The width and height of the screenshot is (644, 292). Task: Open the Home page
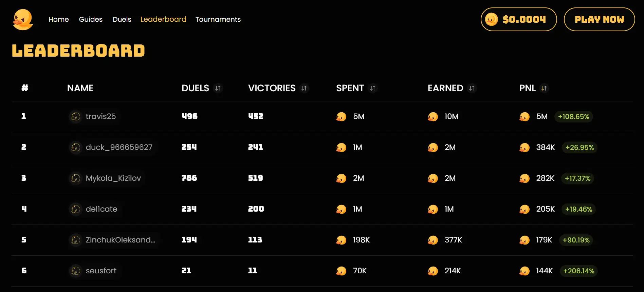pos(58,20)
